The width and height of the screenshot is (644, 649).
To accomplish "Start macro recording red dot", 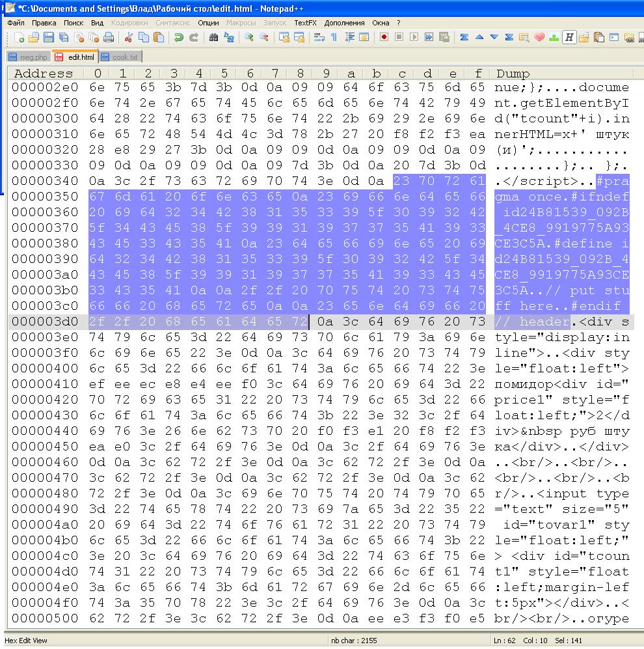I will pyautogui.click(x=384, y=37).
